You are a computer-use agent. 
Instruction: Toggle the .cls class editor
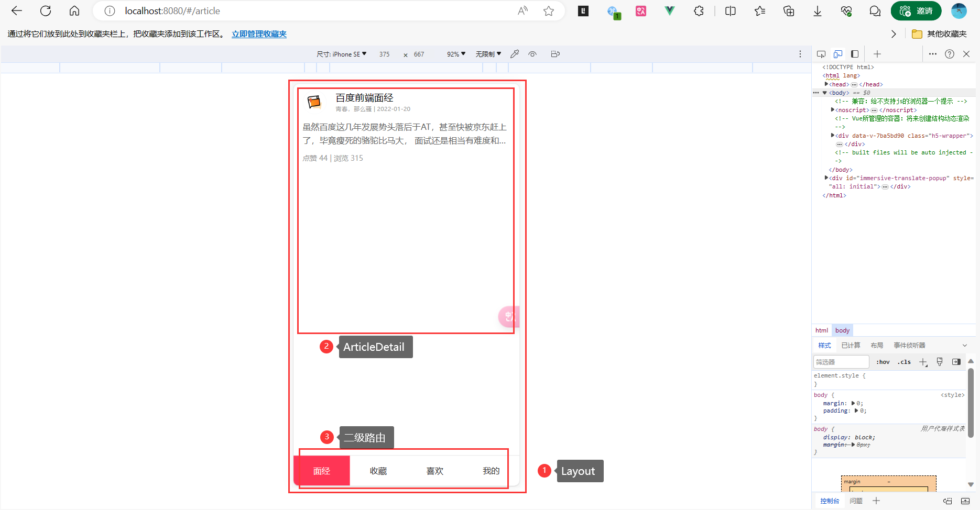[x=904, y=362]
